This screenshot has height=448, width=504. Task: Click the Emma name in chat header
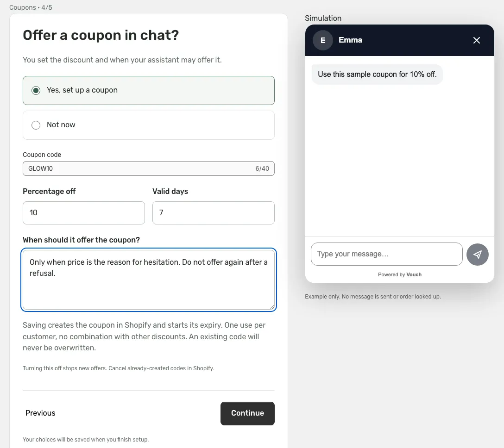click(350, 40)
